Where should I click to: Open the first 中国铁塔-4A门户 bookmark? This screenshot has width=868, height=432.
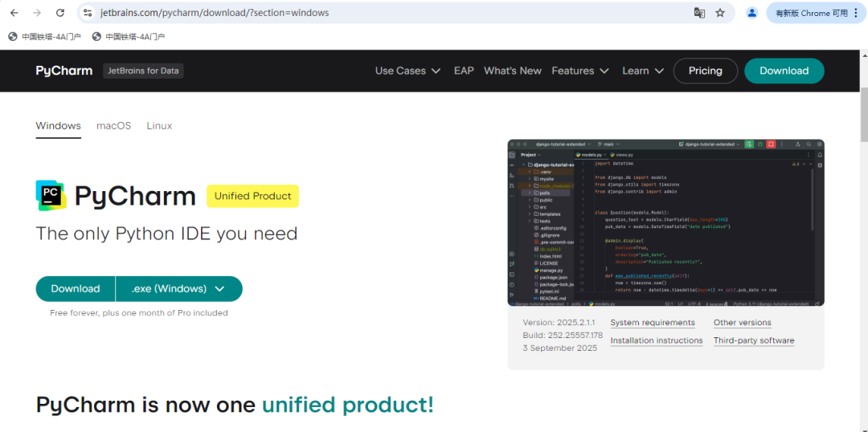[x=45, y=36]
